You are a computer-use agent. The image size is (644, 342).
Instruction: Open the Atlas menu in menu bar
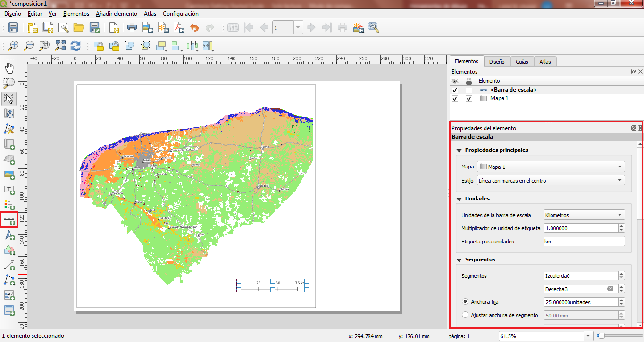pyautogui.click(x=150, y=14)
